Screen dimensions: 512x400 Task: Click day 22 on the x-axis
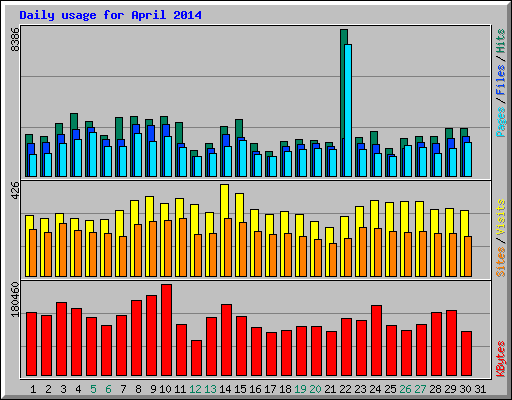click(345, 389)
